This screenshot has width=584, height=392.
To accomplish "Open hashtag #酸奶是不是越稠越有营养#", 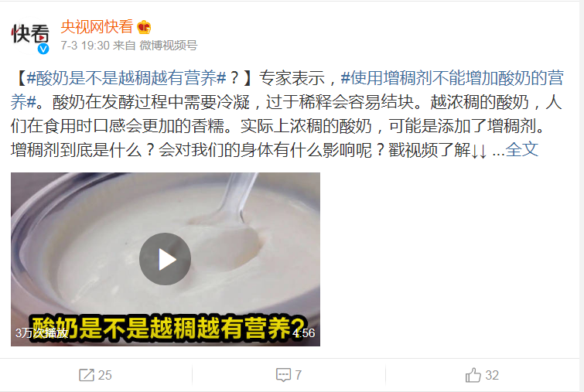I will [x=127, y=78].
